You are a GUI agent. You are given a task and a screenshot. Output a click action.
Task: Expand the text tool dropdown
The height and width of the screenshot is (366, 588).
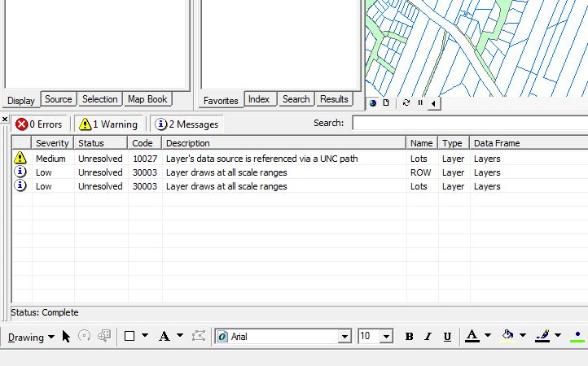180,336
